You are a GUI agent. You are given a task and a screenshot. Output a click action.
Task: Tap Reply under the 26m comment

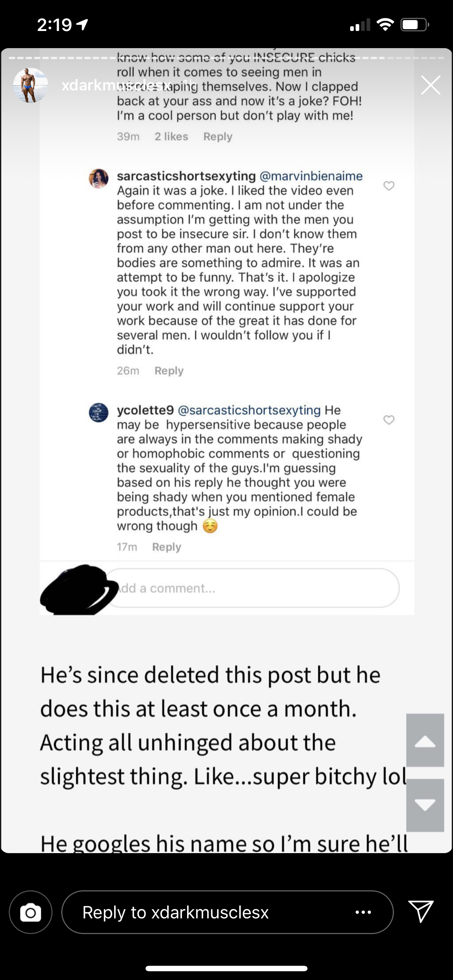[169, 370]
